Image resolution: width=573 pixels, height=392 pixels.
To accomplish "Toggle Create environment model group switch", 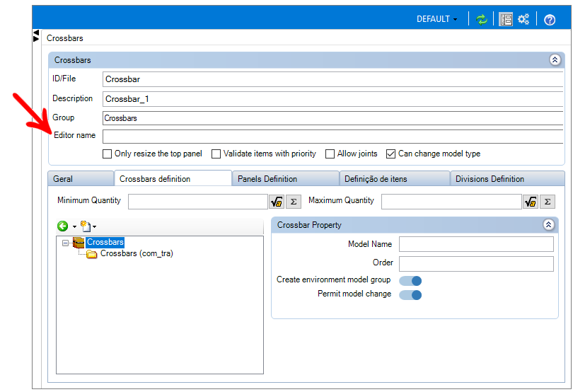I will pyautogui.click(x=410, y=281).
